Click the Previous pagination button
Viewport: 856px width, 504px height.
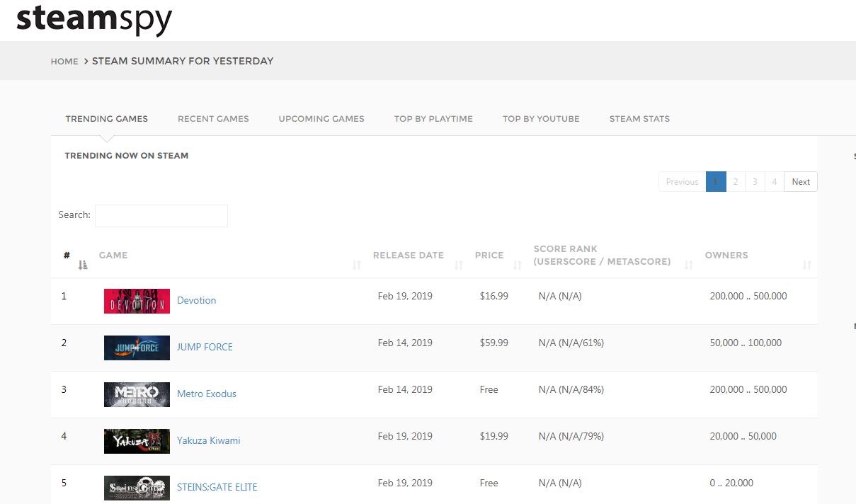tap(683, 182)
